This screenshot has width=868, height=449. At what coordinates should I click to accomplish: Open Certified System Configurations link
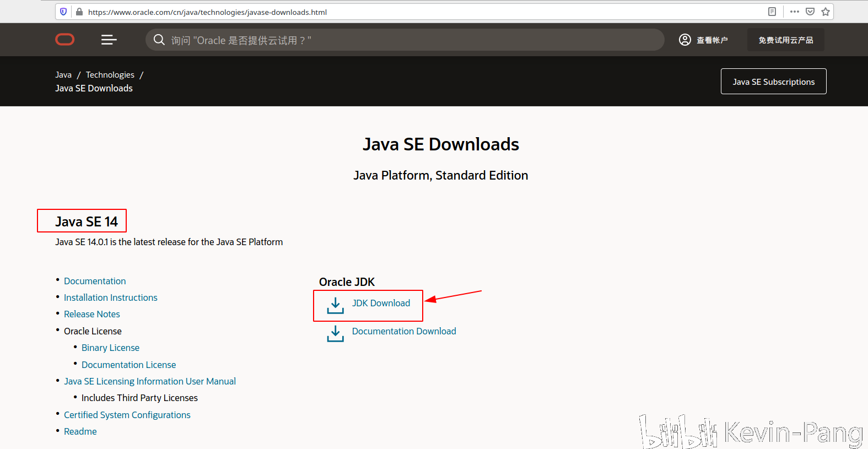point(127,415)
